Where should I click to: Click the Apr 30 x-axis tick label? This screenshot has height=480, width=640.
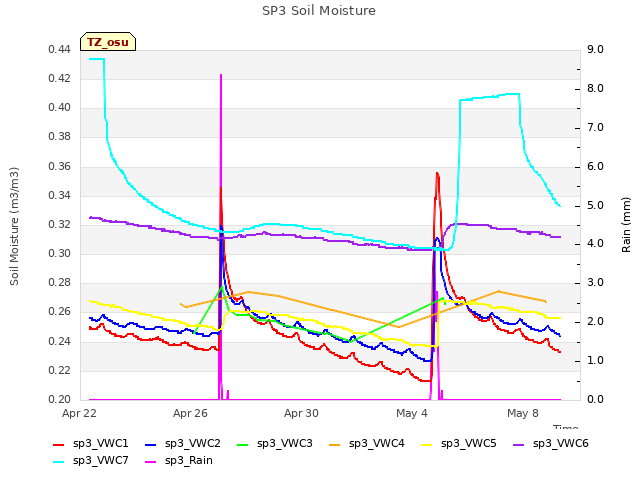pyautogui.click(x=301, y=413)
